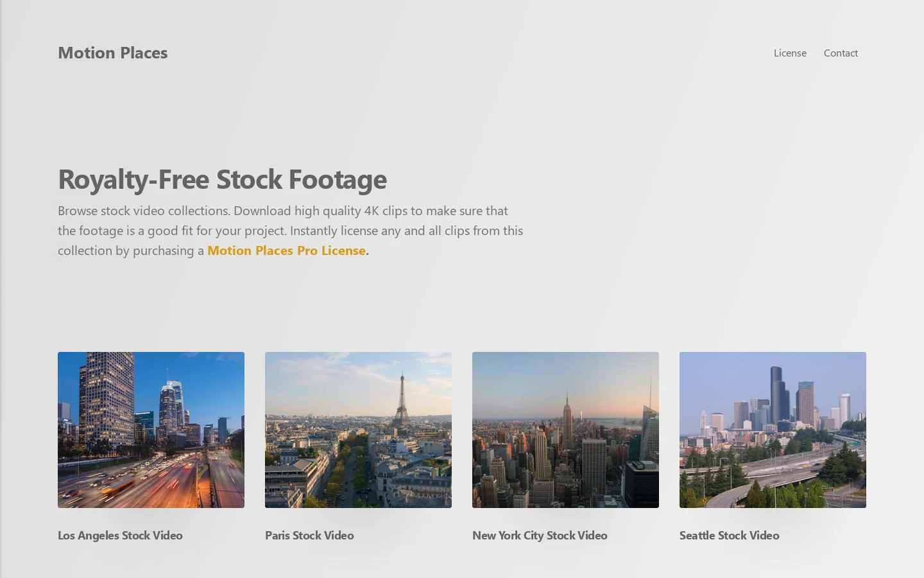This screenshot has width=924, height=578.
Task: Click the Los Angeles Stock Video title
Action: (x=120, y=536)
